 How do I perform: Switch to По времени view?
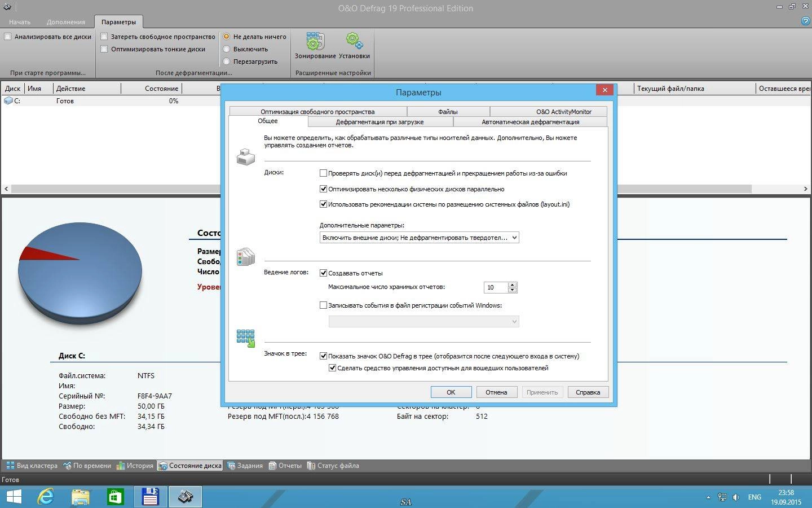click(87, 466)
